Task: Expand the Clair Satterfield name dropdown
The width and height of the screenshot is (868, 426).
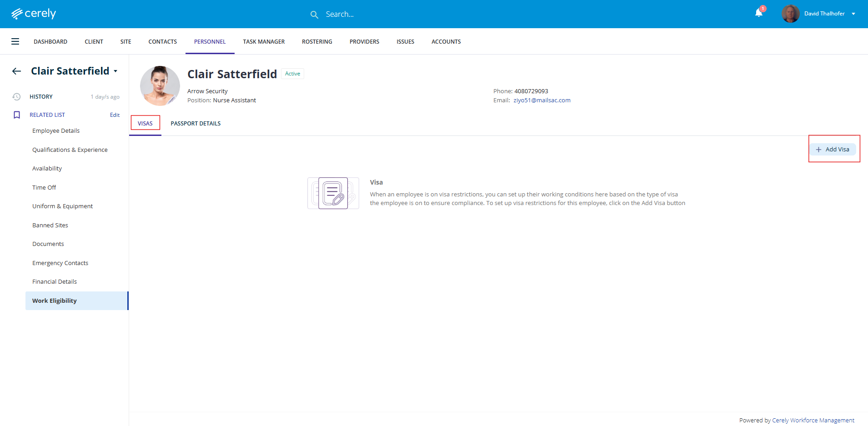Action: tap(115, 71)
